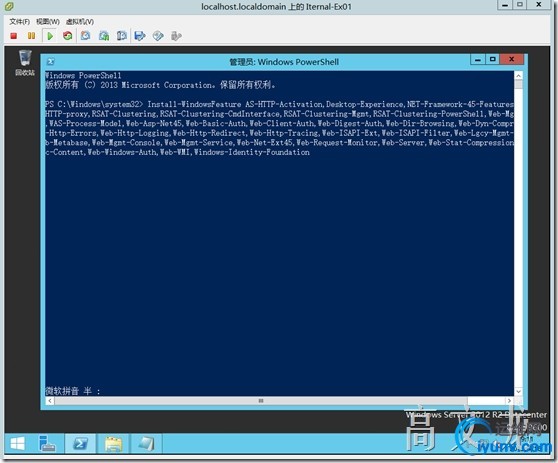Click the horizontal scrollbar thumb
Screen dimensions: 558x463
click(261, 401)
